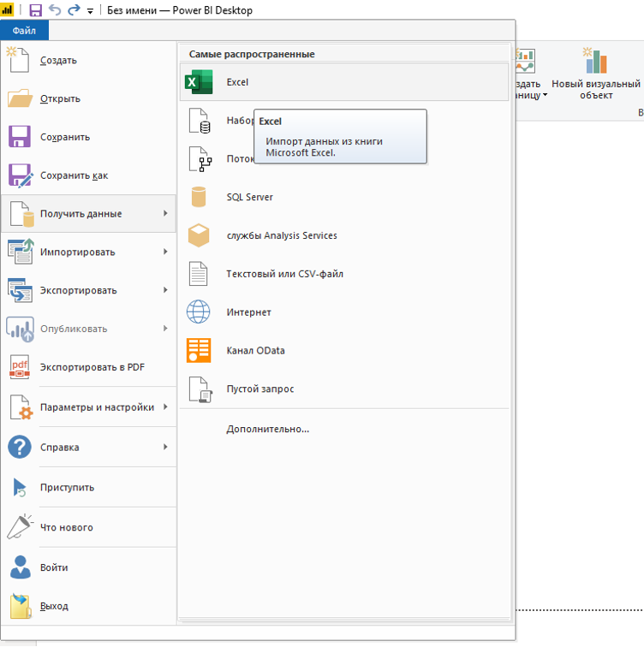
Task: Click the Набор данных document-database icon
Action: click(x=200, y=121)
